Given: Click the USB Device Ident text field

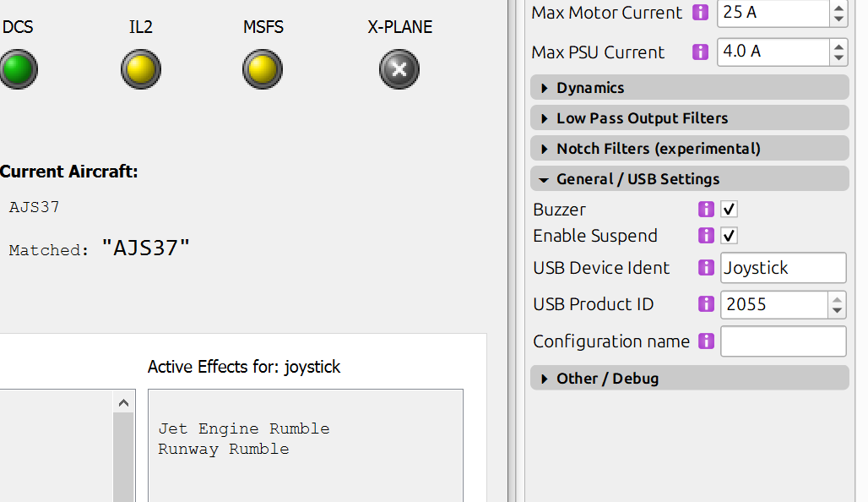Looking at the screenshot, I should (x=782, y=268).
